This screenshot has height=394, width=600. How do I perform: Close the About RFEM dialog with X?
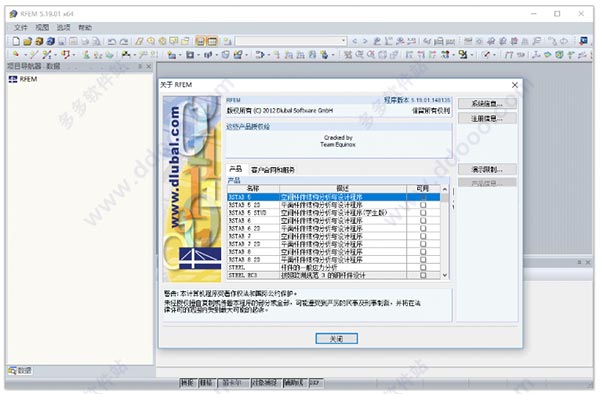click(x=515, y=85)
